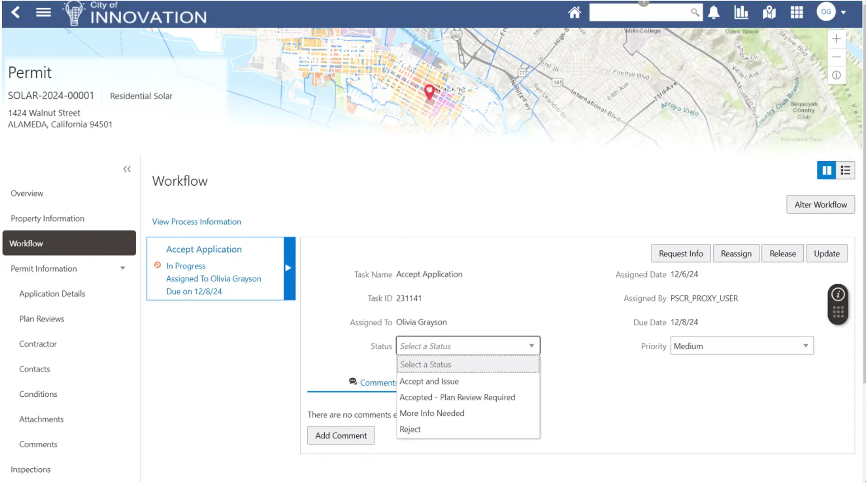Choose Reject from status list

[410, 429]
